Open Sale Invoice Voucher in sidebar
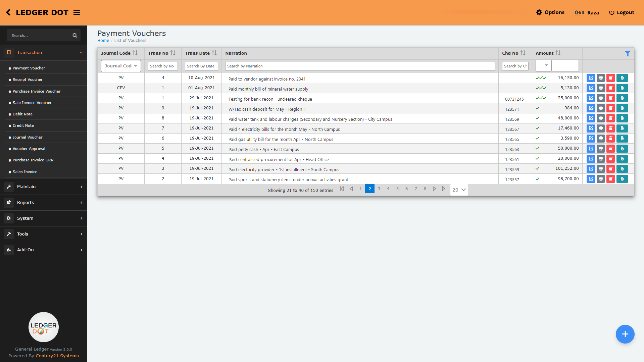Viewport: 644px width, 362px height. [32, 103]
